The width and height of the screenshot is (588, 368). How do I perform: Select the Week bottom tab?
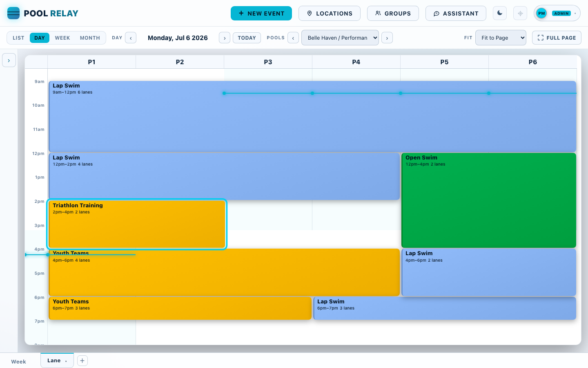18,361
